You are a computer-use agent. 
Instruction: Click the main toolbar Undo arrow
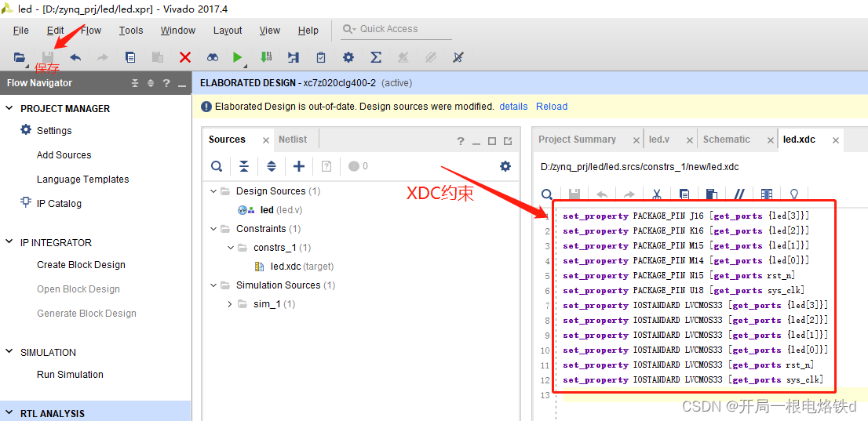(75, 57)
